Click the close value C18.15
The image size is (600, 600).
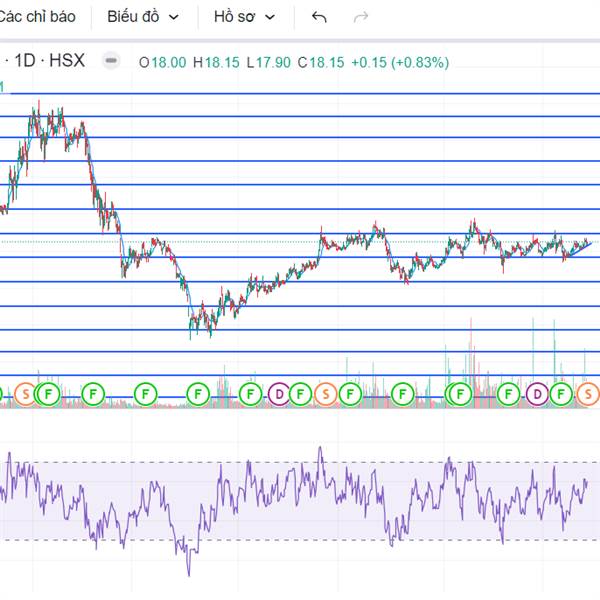(321, 62)
